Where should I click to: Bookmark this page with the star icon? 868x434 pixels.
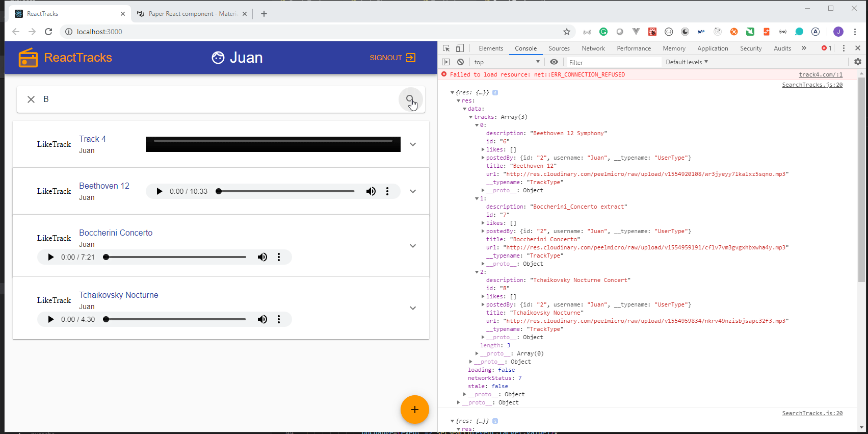click(567, 32)
